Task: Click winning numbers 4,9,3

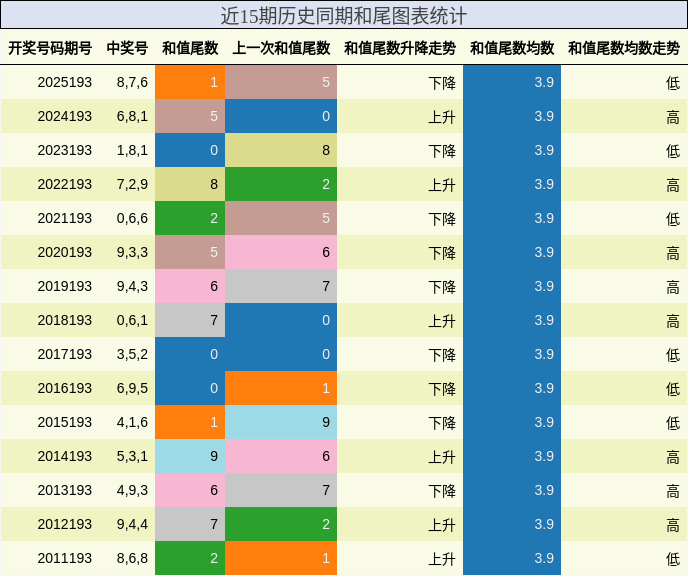Action: (x=132, y=490)
